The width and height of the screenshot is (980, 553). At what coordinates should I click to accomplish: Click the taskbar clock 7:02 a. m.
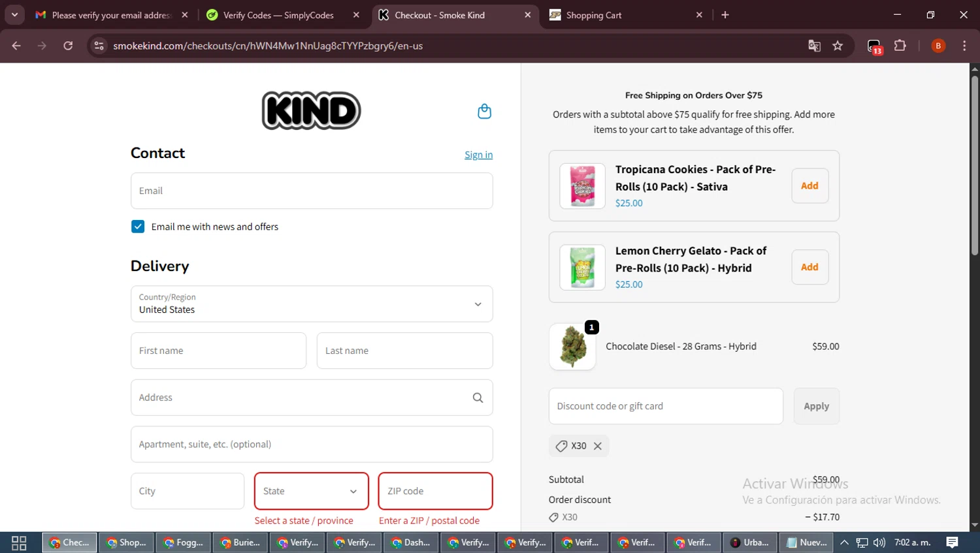912,543
